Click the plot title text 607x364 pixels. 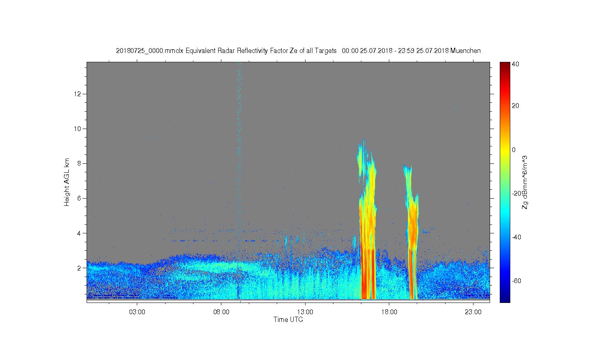[298, 51]
